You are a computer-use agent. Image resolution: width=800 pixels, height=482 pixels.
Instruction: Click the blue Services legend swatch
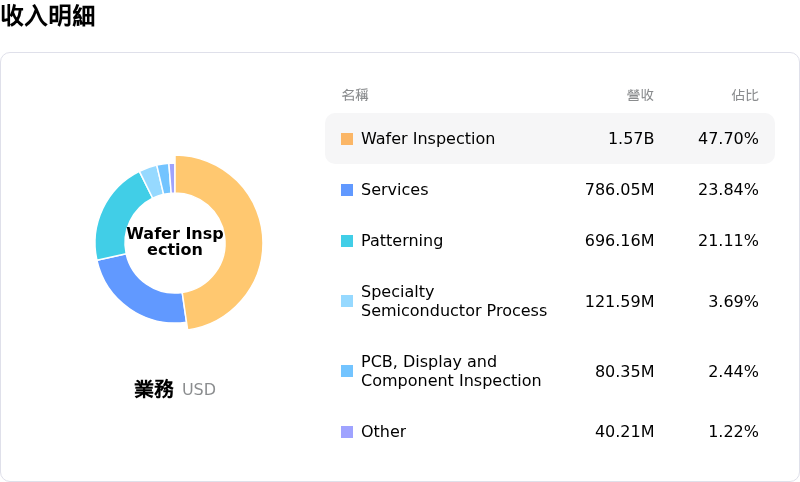347,190
